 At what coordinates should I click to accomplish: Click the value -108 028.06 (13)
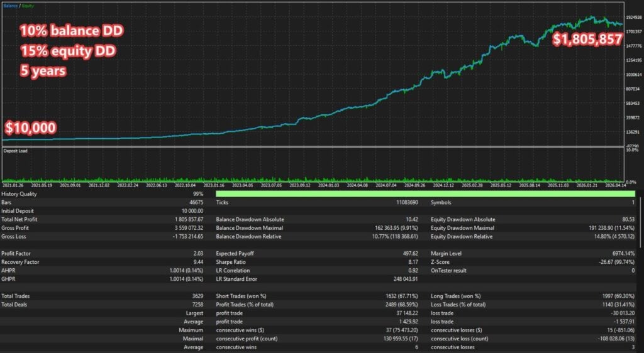(616, 339)
